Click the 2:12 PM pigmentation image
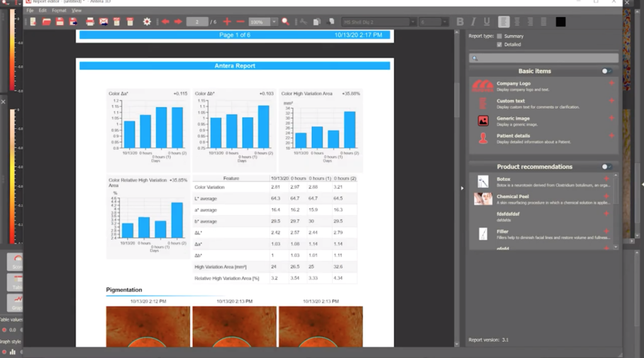Screen dimensions: 644x358 point(148,327)
